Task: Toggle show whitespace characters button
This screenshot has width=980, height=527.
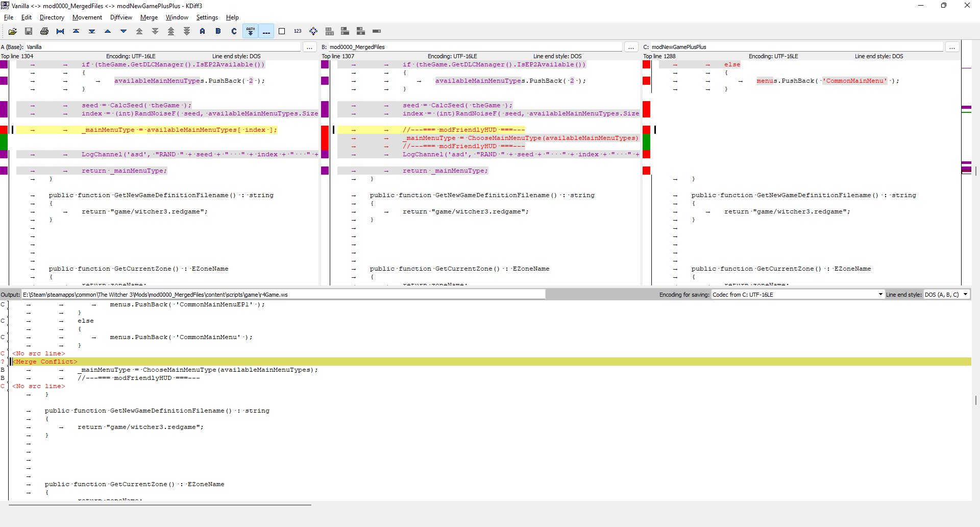Action: (266, 31)
